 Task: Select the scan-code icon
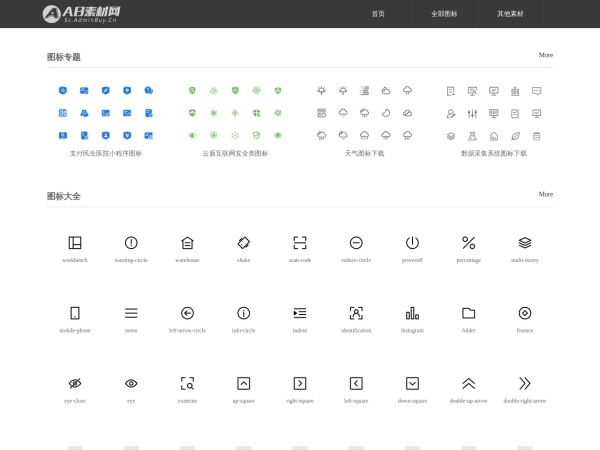(300, 243)
